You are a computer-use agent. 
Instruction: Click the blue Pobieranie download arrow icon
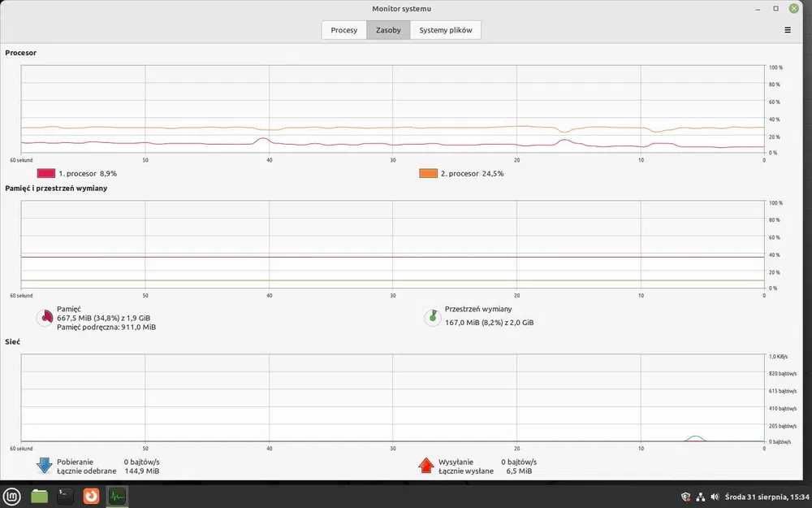pos(45,466)
